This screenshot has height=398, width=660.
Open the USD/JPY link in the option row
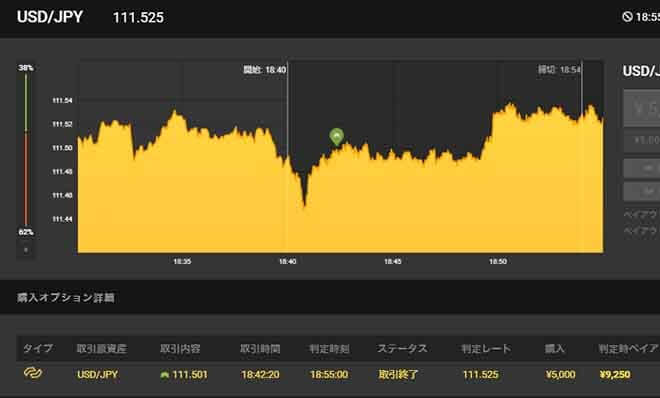point(97,374)
